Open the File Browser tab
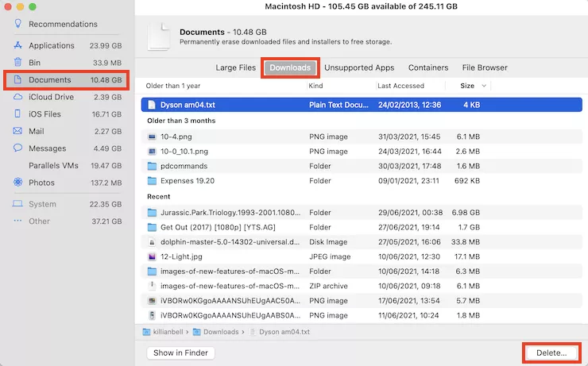This screenshot has height=366, width=588. 485,67
